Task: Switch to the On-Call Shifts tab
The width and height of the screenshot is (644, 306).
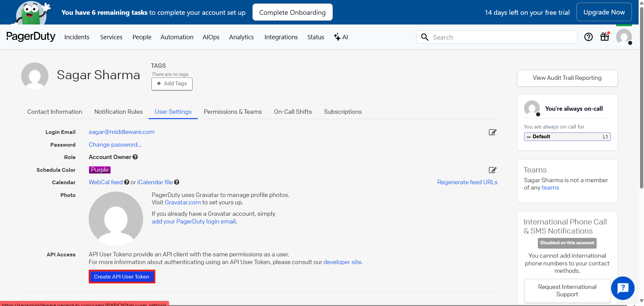Action: point(293,112)
